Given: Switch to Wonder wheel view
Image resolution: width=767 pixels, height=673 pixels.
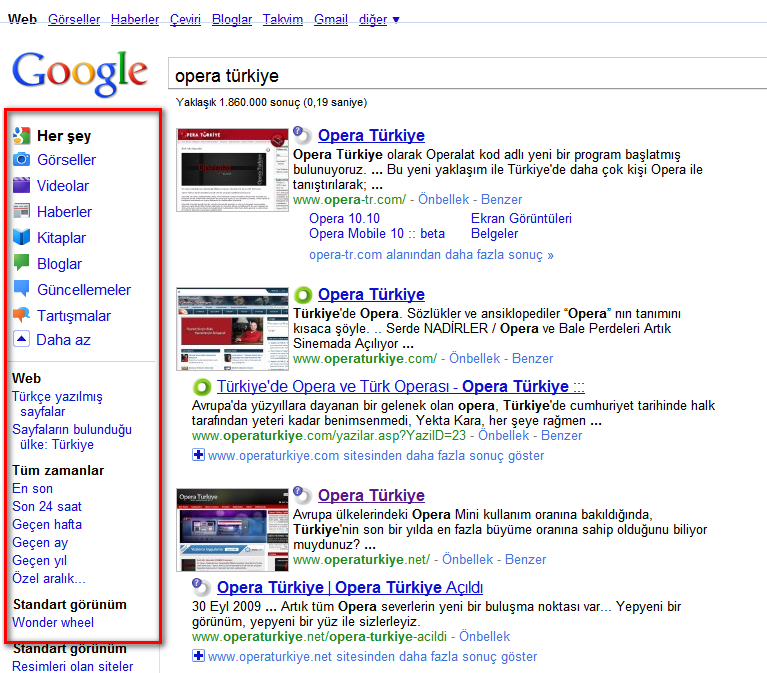Looking at the screenshot, I should pos(53,622).
